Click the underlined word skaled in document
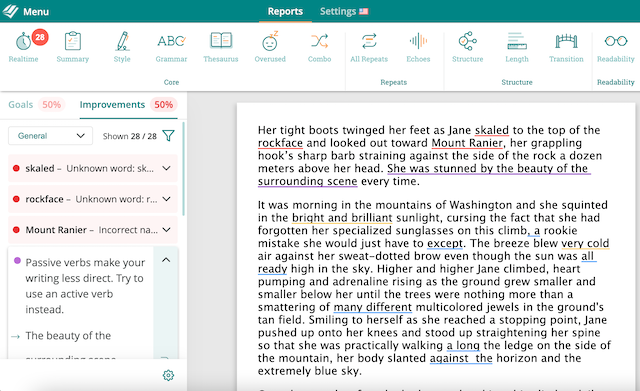The image size is (640, 391). pyautogui.click(x=492, y=130)
